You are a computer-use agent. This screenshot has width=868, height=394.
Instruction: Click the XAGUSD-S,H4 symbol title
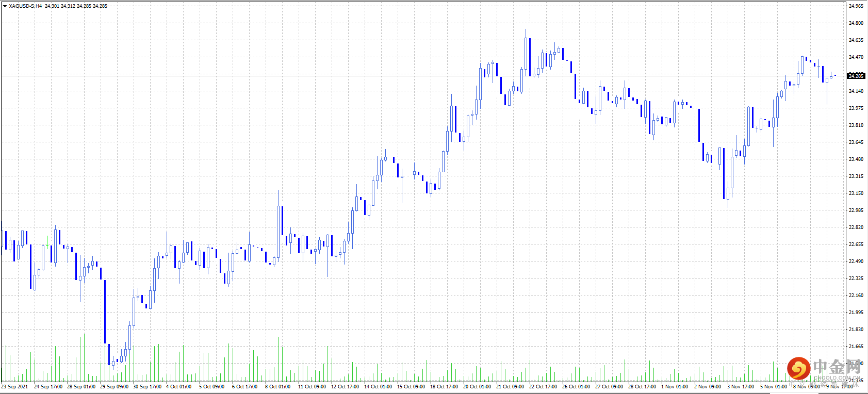[x=25, y=6]
